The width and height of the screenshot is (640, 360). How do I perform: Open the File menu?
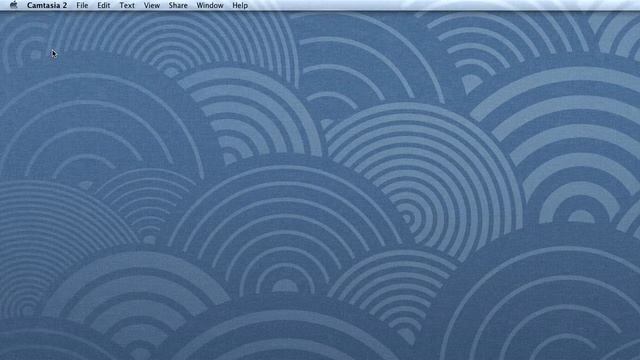[x=82, y=5]
